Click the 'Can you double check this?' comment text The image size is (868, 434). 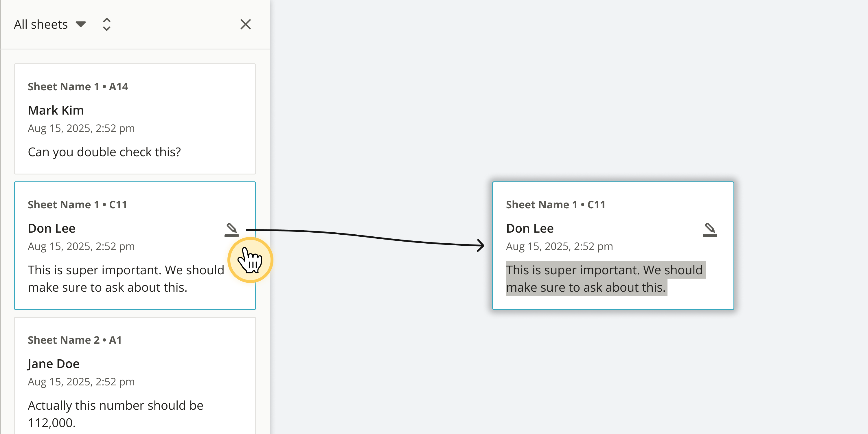[x=104, y=152]
